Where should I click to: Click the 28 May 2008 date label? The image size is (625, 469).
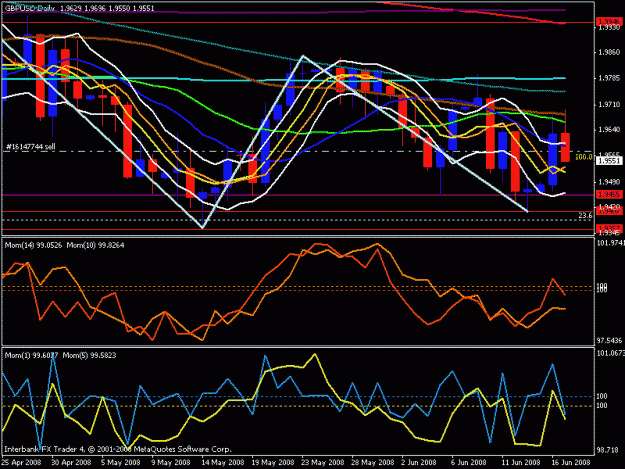click(372, 462)
